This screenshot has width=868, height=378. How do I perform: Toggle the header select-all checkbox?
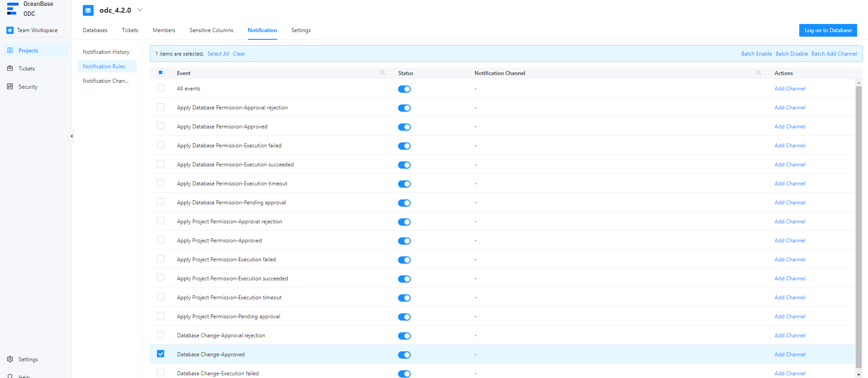161,73
